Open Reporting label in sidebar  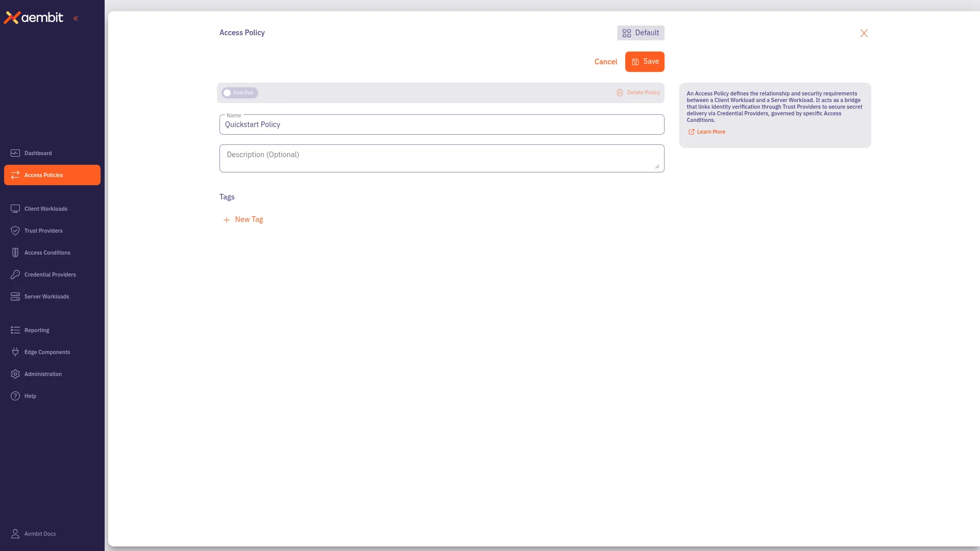[x=37, y=330]
